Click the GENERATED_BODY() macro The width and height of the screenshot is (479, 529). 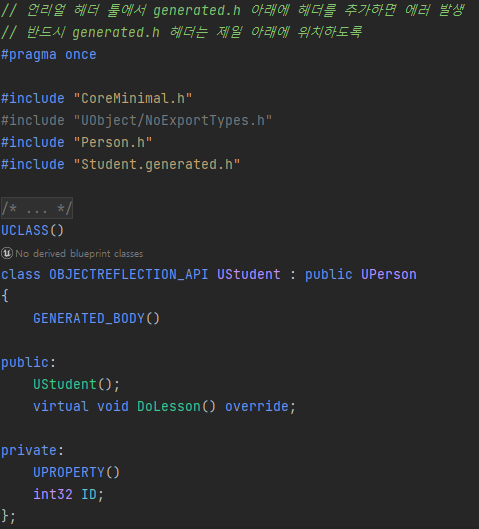tap(96, 318)
